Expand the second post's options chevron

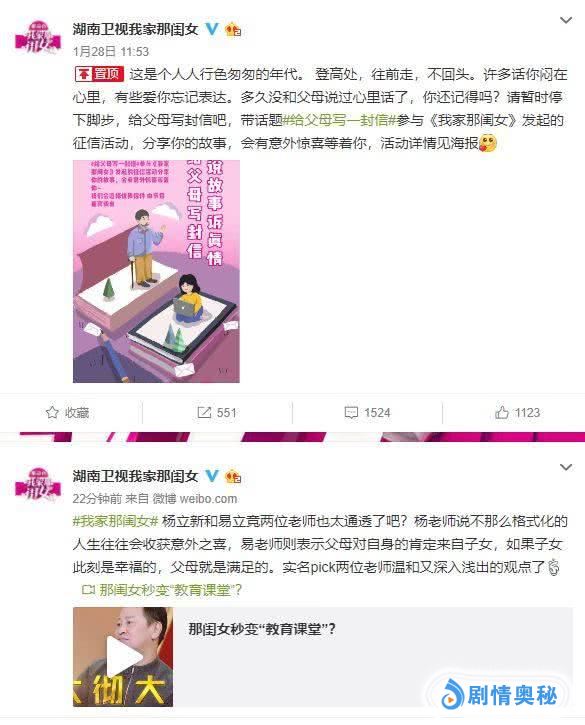[x=566, y=467]
